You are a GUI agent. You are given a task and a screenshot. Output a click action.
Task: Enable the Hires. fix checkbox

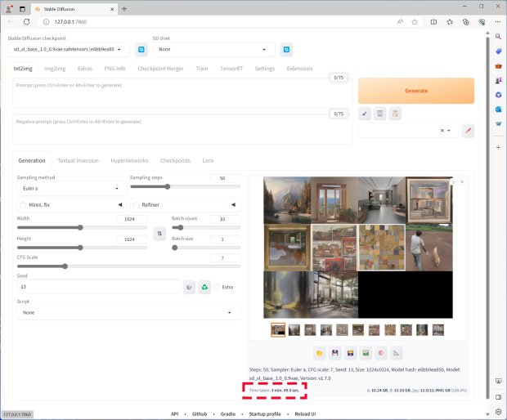[23, 205]
